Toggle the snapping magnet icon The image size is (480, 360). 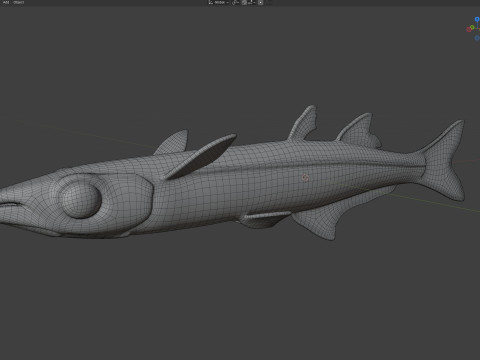click(244, 2)
